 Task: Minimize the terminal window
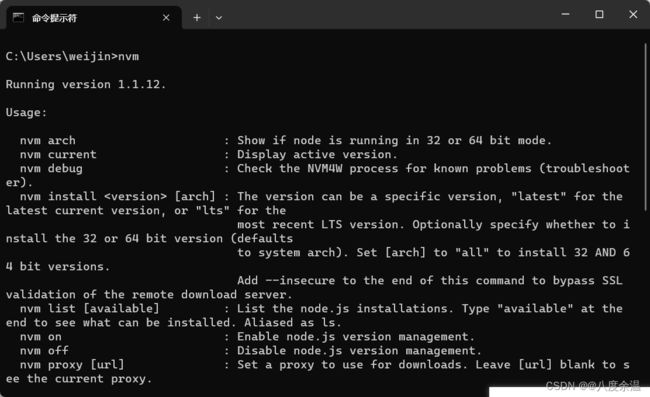565,15
